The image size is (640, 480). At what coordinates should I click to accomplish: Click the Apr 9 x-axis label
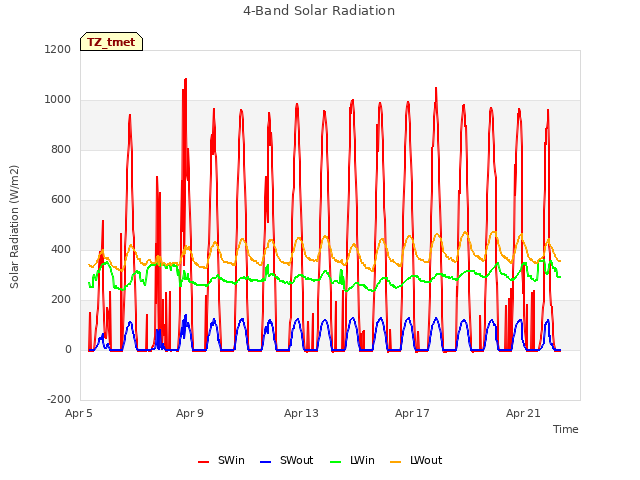190,413
